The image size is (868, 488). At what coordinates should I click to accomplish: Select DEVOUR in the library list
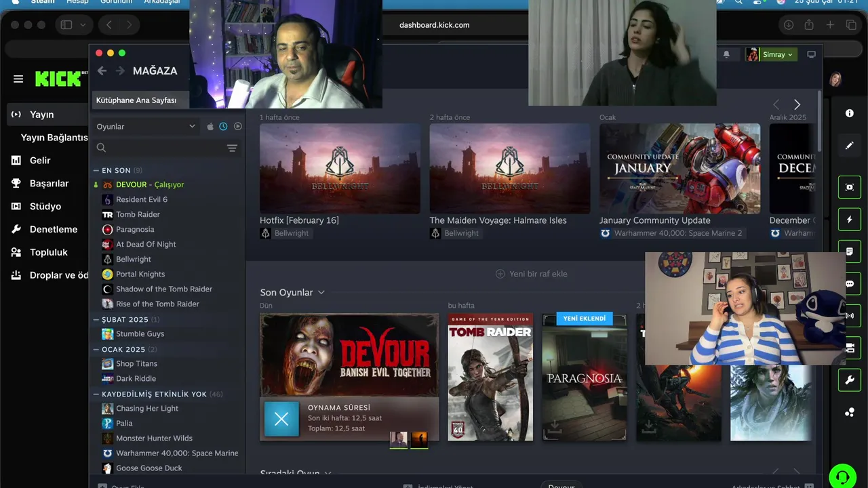[x=150, y=184]
